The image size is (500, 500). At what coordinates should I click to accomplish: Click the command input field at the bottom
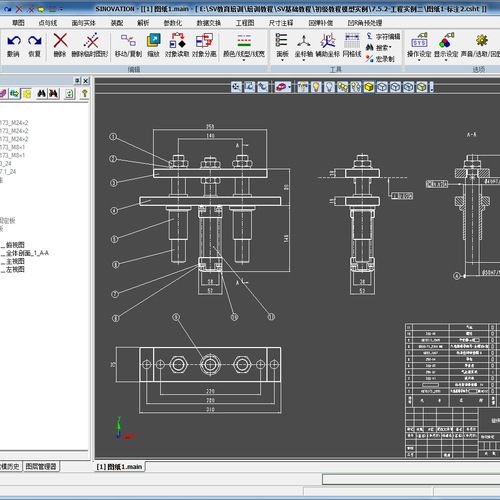pyautogui.click(x=411, y=479)
